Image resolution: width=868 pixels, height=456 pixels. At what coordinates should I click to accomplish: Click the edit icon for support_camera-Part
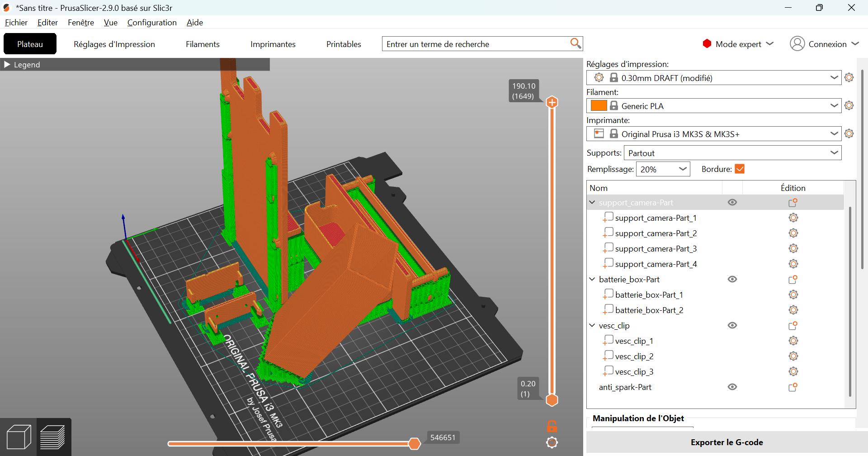click(793, 203)
